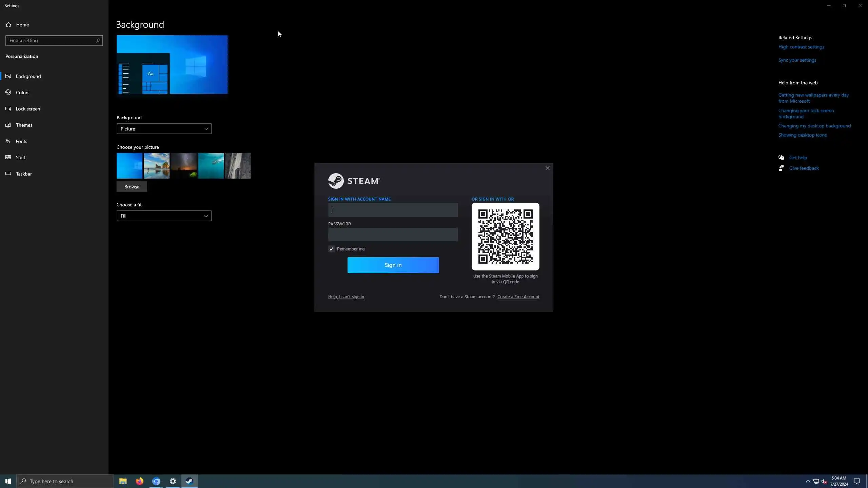The width and height of the screenshot is (868, 488).
Task: Open Firefox from the taskbar
Action: (139, 481)
